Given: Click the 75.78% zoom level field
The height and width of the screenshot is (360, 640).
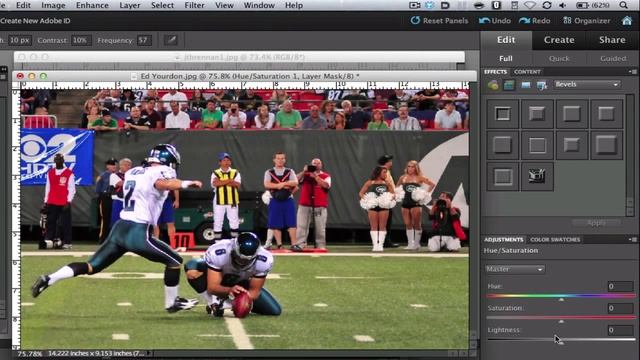Looking at the screenshot, I should click(x=29, y=353).
